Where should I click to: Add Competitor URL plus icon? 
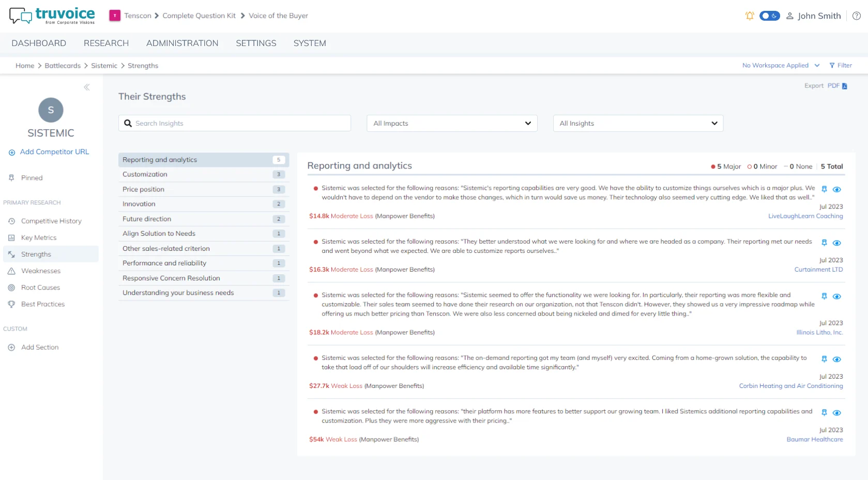pos(12,152)
